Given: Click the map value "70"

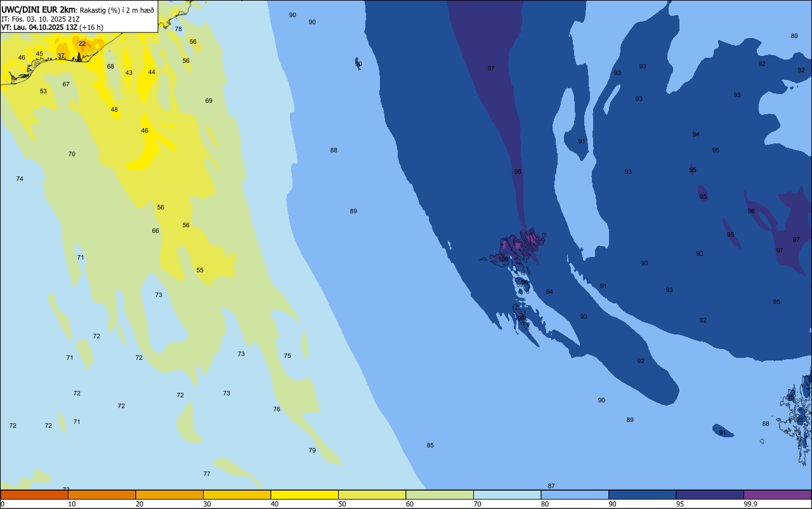Looking at the screenshot, I should pyautogui.click(x=72, y=154).
